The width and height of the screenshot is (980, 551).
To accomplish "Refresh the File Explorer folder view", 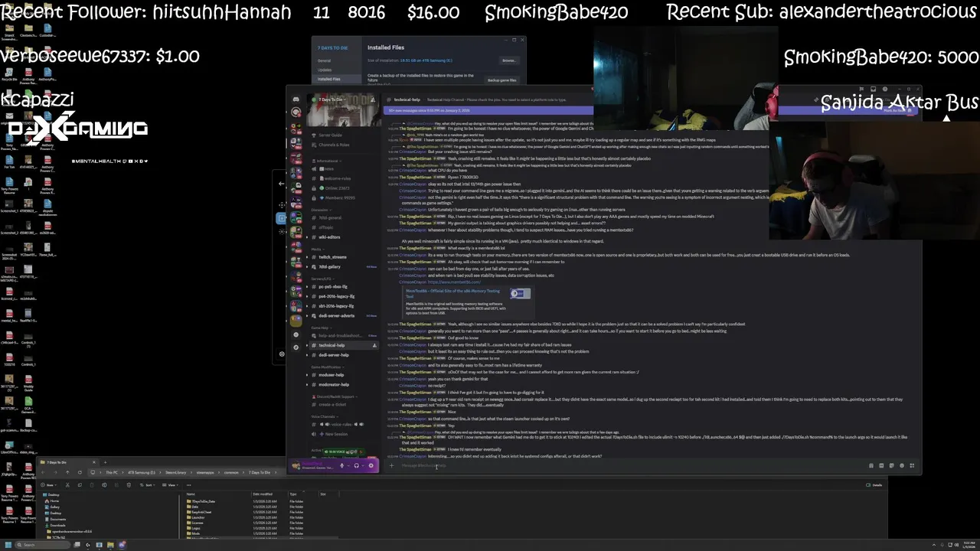I will coord(80,472).
